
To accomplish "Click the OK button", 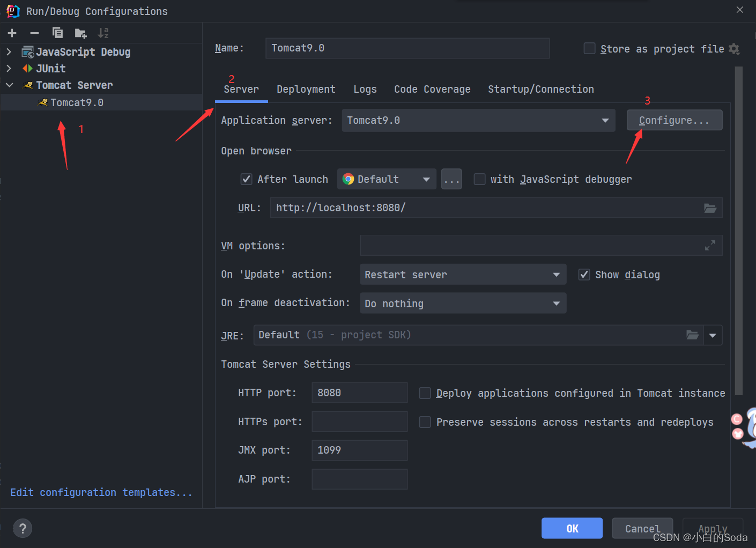I will click(572, 528).
